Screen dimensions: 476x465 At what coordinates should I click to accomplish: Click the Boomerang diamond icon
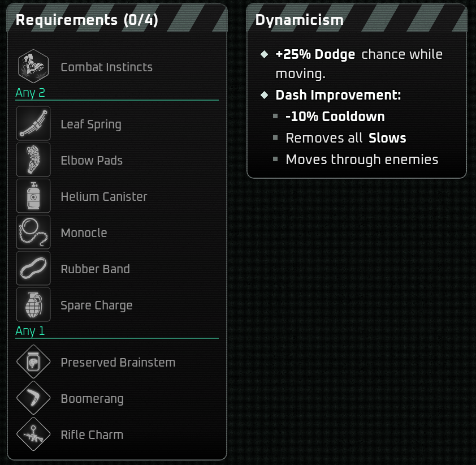click(x=33, y=398)
